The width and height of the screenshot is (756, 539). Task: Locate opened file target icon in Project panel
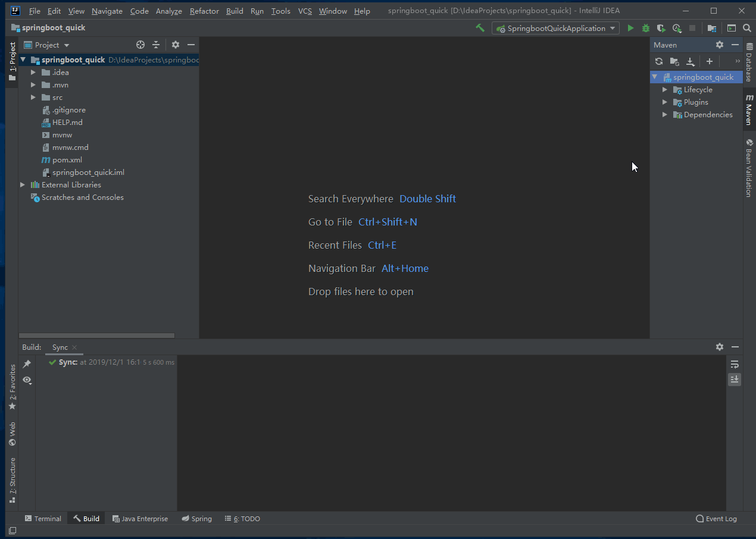click(140, 45)
